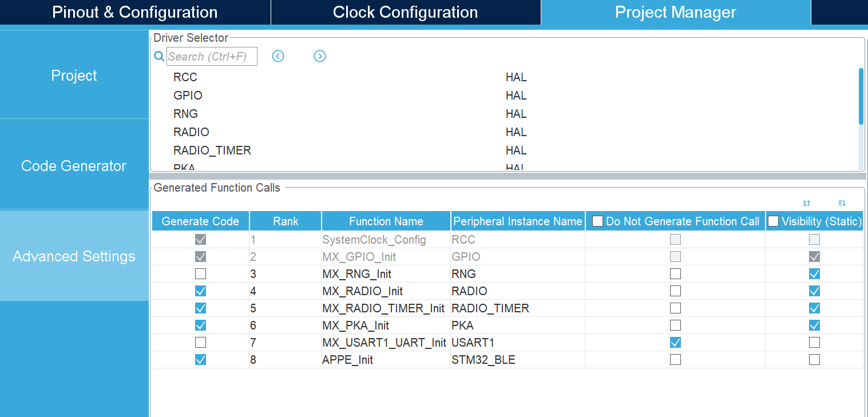Click the magnifier search icon in Driver Selector
Screen dimensions: 868x417
point(158,56)
